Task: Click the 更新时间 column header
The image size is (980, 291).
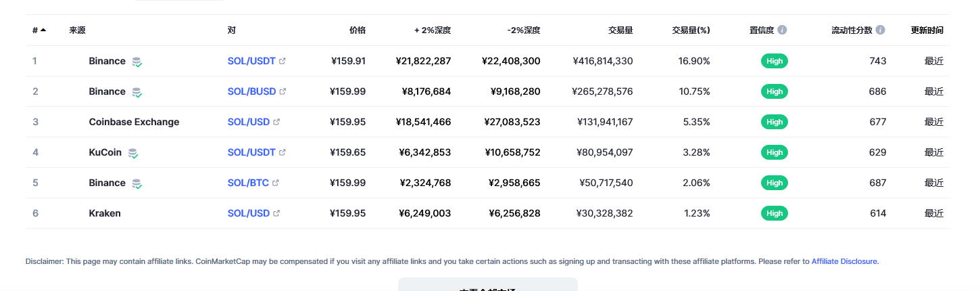Action: pyautogui.click(x=927, y=30)
